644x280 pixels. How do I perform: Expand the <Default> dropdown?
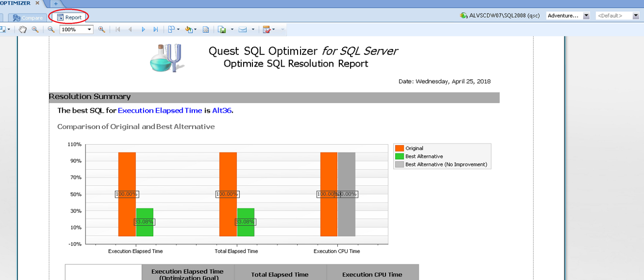tap(635, 15)
